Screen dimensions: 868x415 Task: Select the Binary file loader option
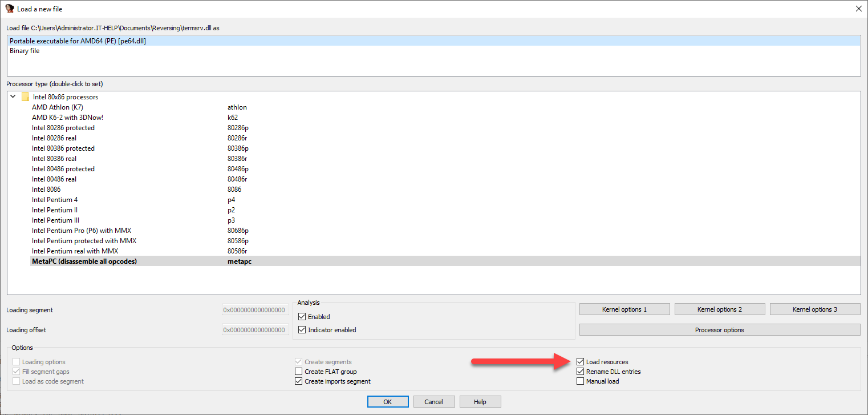coord(25,51)
